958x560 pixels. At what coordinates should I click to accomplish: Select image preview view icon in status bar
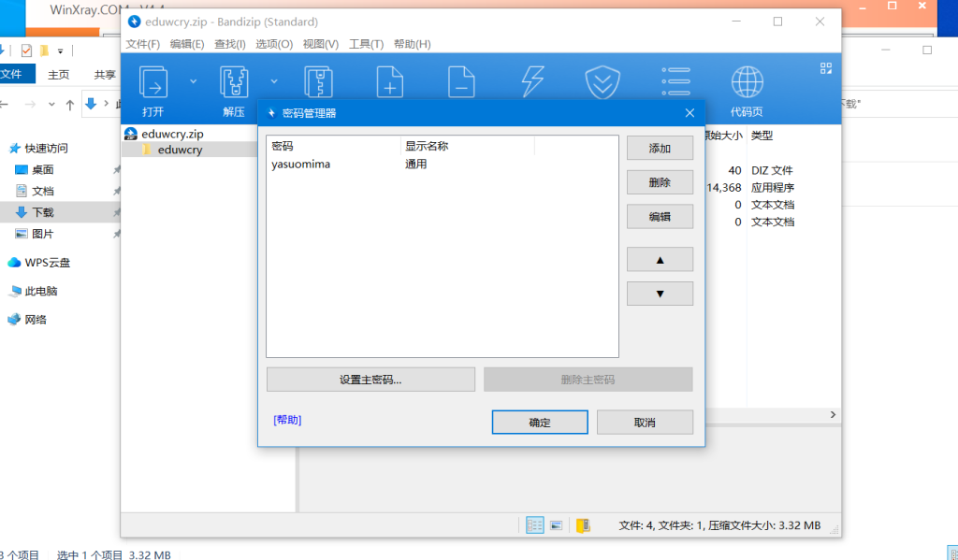pos(556,525)
